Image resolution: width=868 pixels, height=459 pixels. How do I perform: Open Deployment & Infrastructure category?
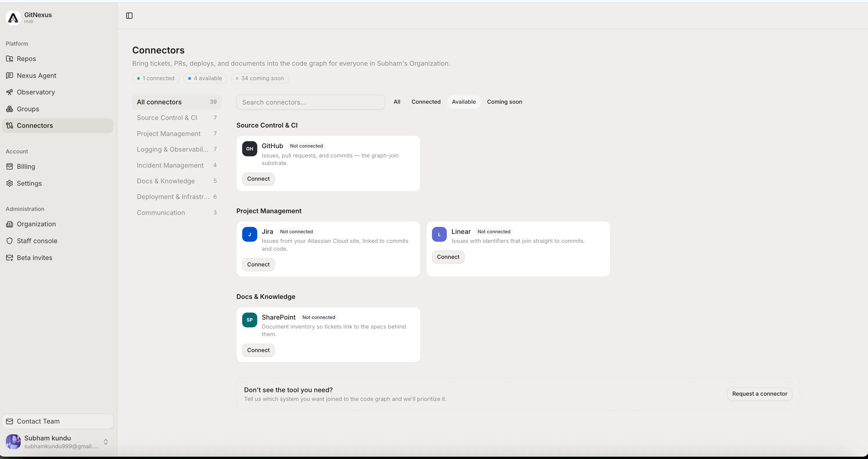pos(177,197)
